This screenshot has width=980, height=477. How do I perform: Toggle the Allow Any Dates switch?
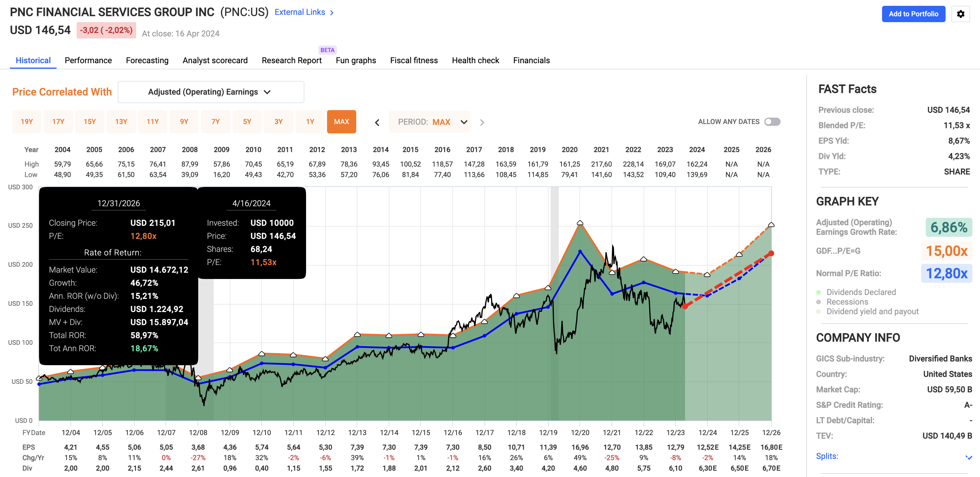coord(772,122)
